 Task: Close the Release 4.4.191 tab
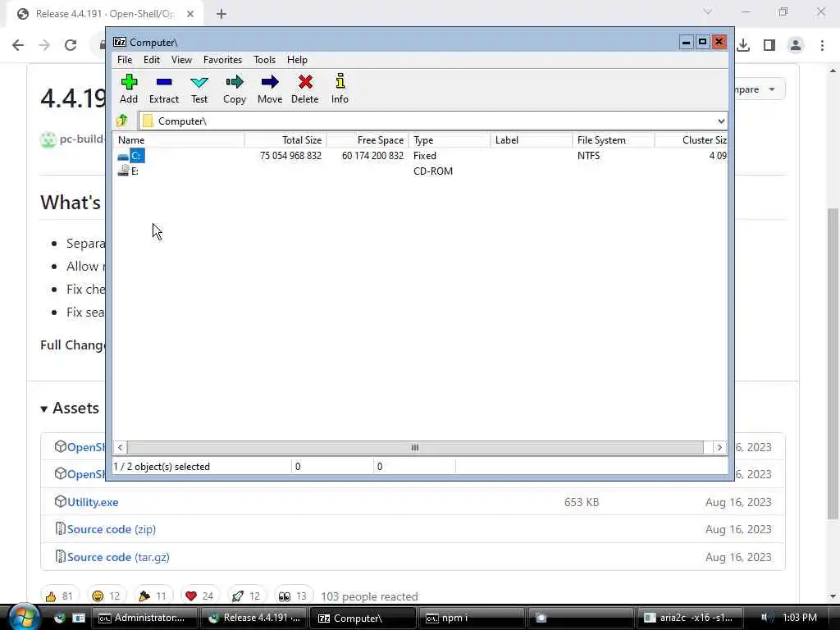point(190,14)
